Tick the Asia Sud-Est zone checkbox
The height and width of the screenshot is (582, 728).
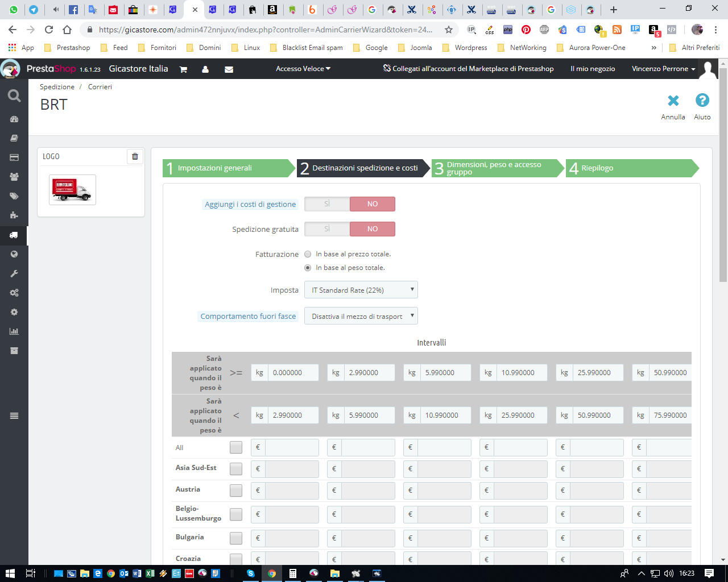pyautogui.click(x=236, y=469)
